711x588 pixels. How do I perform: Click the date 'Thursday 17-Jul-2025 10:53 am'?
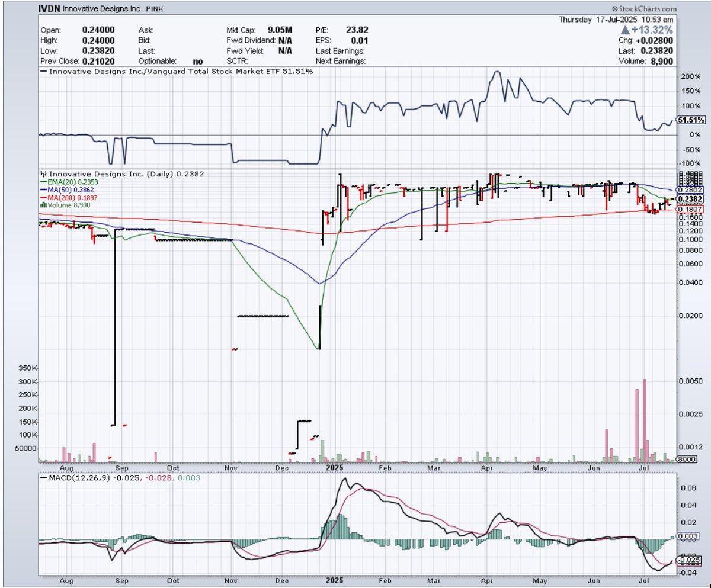tap(617, 19)
